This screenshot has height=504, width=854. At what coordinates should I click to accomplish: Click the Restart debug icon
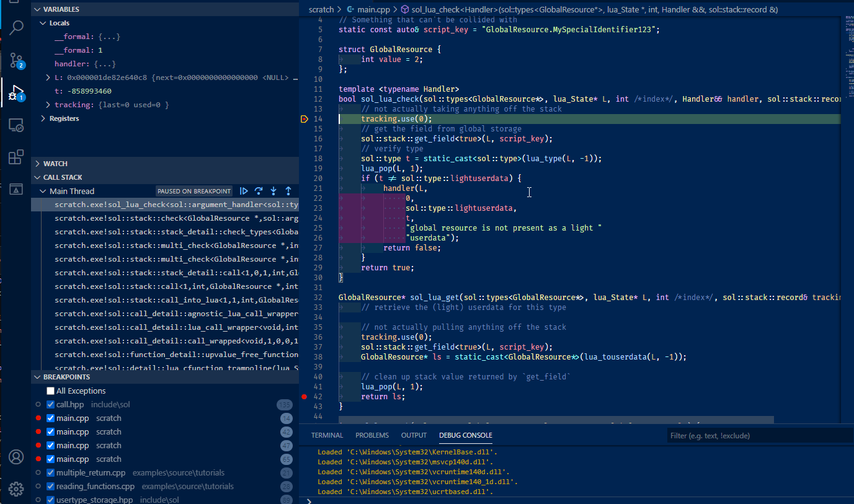click(258, 191)
